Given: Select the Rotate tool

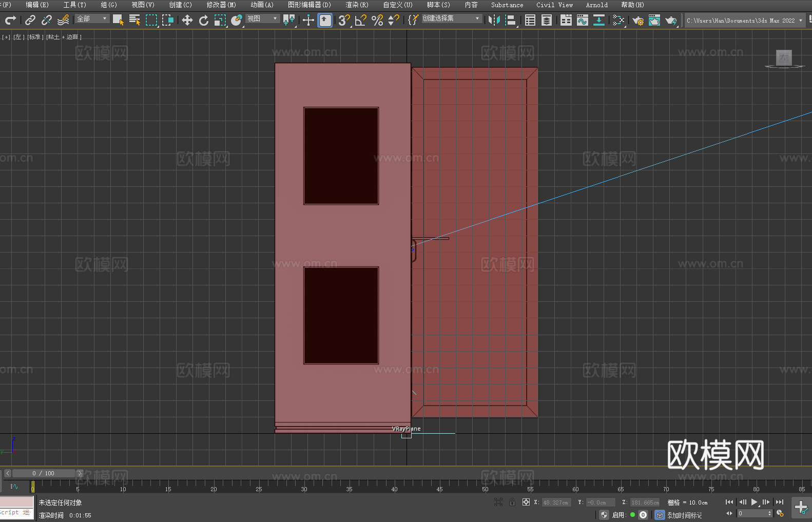Looking at the screenshot, I should point(204,20).
